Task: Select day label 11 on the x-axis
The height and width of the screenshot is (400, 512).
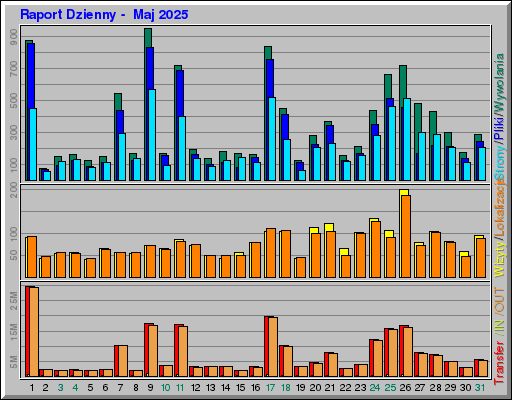Action: click(180, 388)
